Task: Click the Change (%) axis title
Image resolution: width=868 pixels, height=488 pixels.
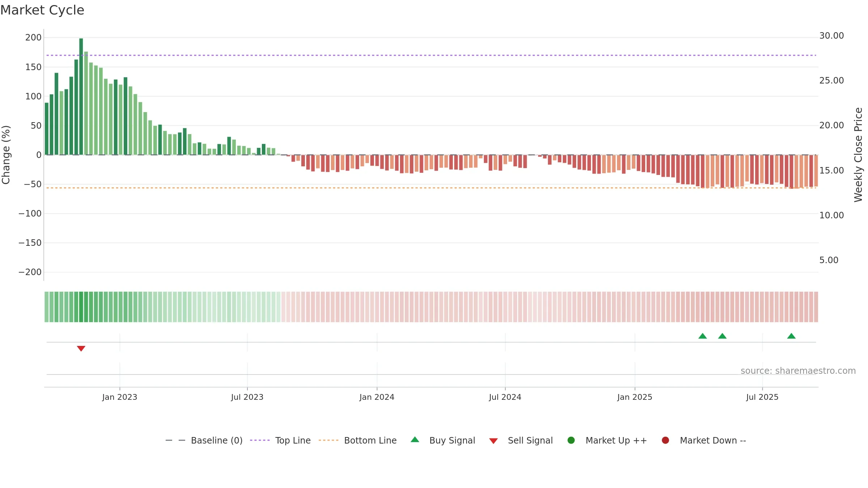Action: pos(6,155)
